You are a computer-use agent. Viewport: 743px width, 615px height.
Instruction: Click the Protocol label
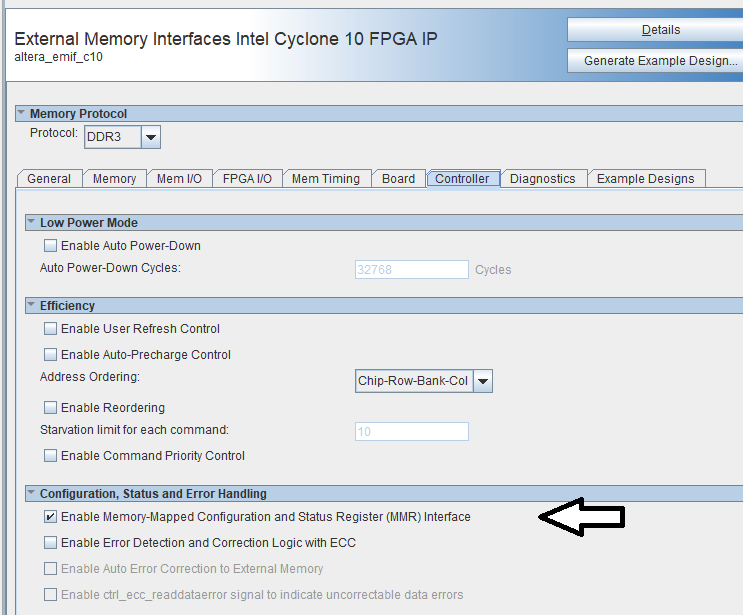[54, 133]
